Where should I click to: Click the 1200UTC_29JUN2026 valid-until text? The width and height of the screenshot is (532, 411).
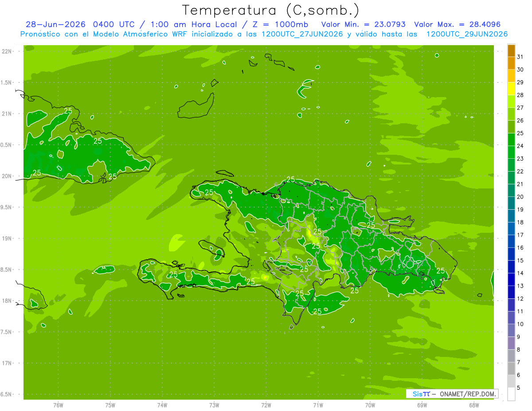tap(467, 34)
